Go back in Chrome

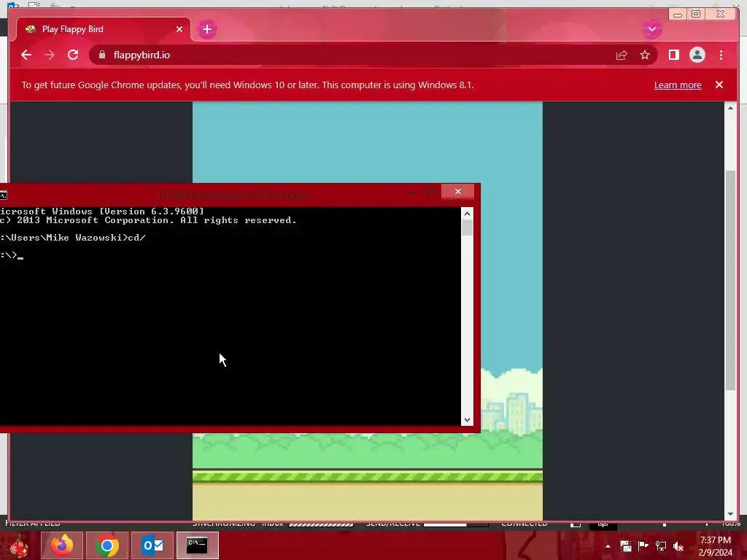pyautogui.click(x=26, y=55)
